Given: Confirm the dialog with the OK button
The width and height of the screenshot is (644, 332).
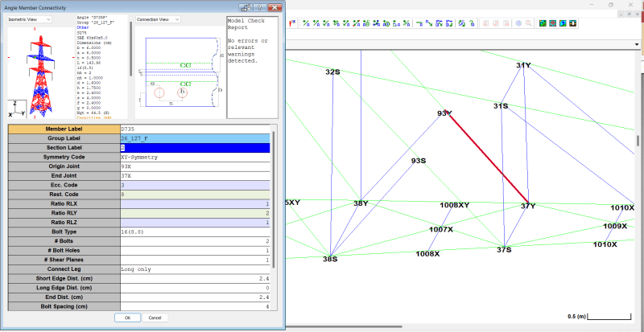Looking at the screenshot, I should pyautogui.click(x=127, y=318).
